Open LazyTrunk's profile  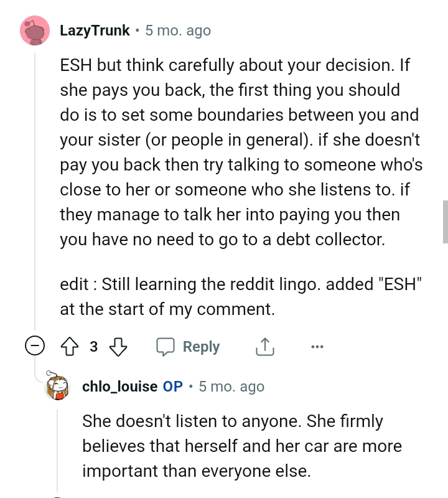[94, 30]
